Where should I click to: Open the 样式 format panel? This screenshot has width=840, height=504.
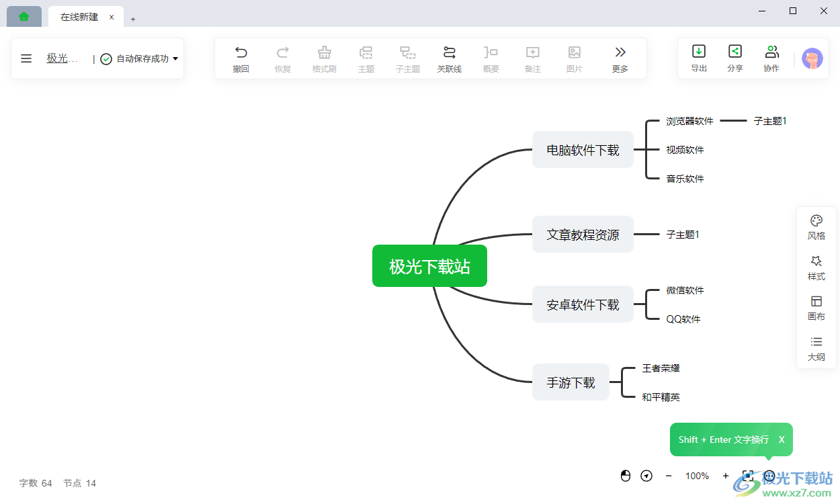816,267
